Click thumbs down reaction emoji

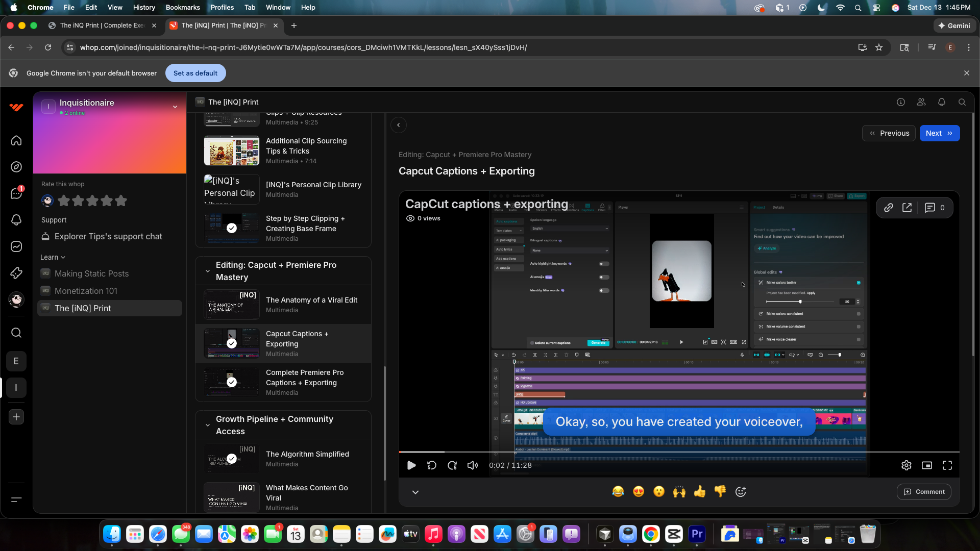[x=720, y=492]
